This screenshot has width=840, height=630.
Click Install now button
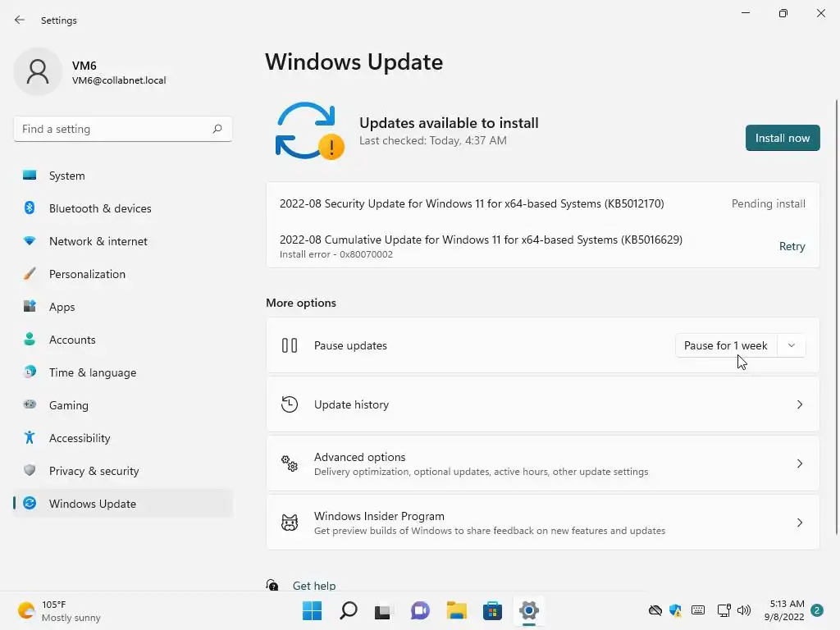[x=782, y=138]
